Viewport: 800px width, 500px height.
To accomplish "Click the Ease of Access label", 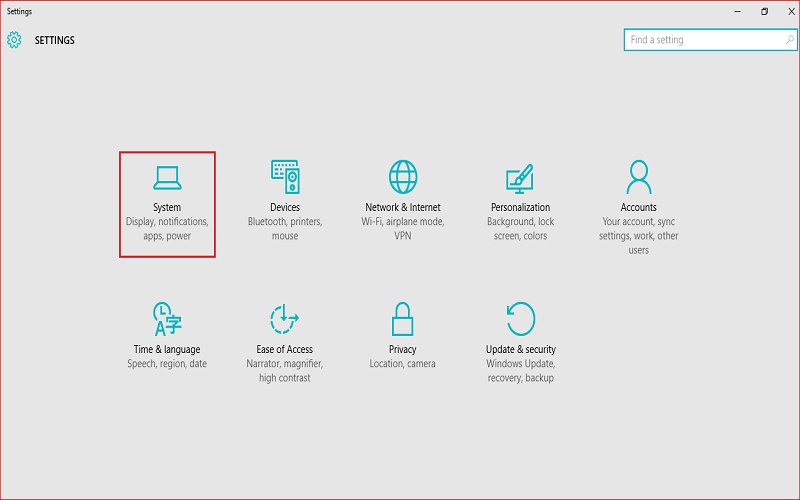I will (x=284, y=349).
